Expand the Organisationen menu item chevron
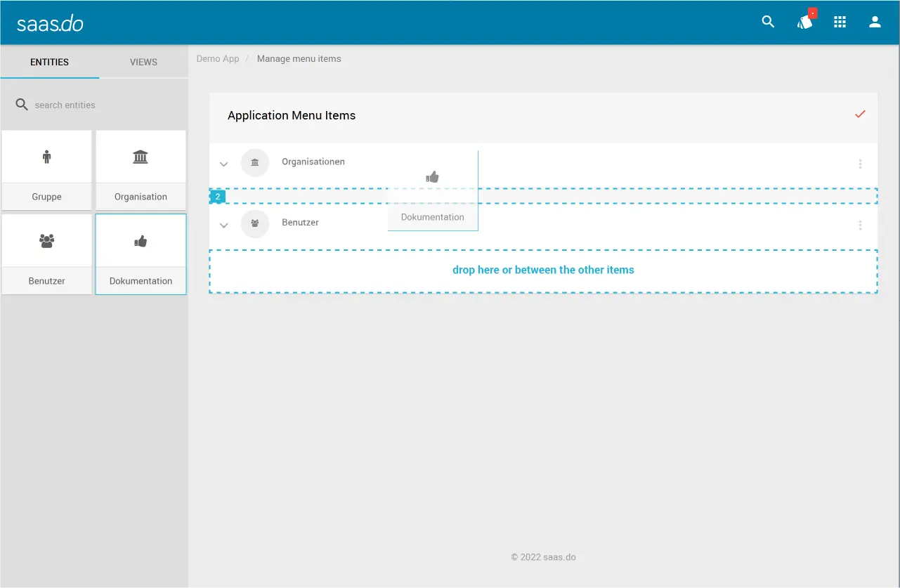Viewport: 900px width, 588px height. tap(224, 164)
